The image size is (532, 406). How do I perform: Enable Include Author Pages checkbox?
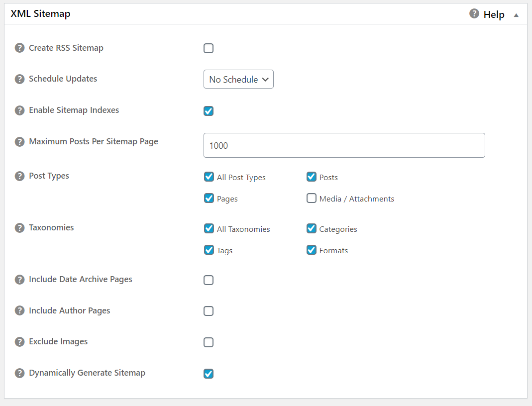(209, 311)
